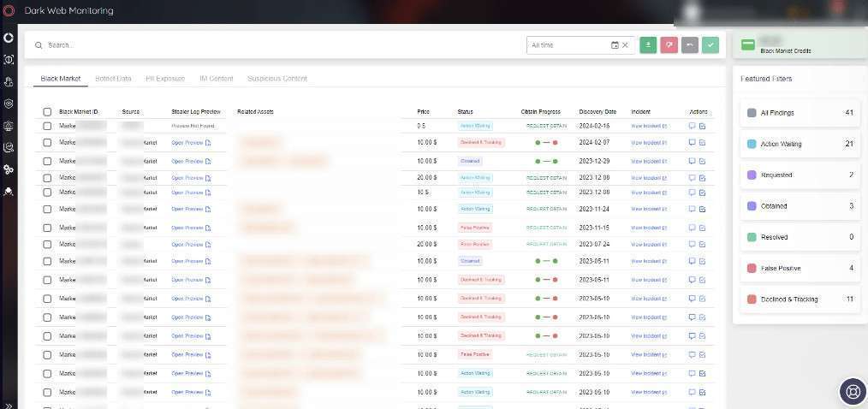
Task: Check the row discovered 2023-07-24
Action: [x=47, y=244]
